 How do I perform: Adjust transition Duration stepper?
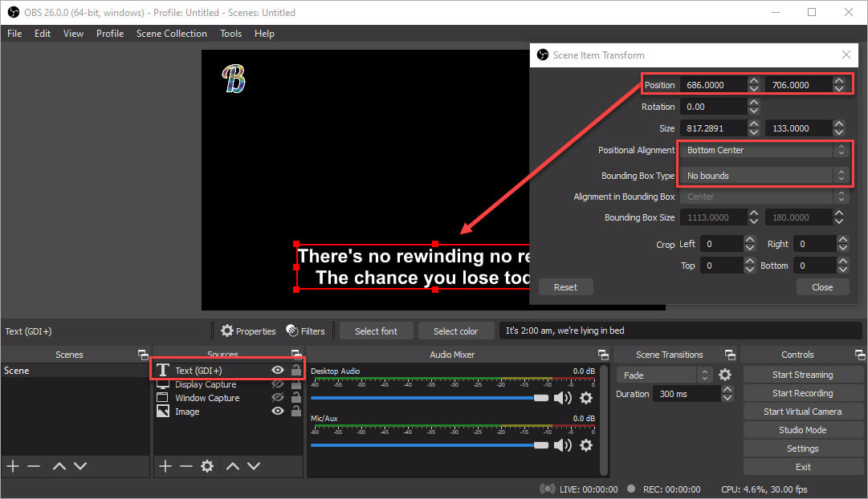[x=727, y=394]
